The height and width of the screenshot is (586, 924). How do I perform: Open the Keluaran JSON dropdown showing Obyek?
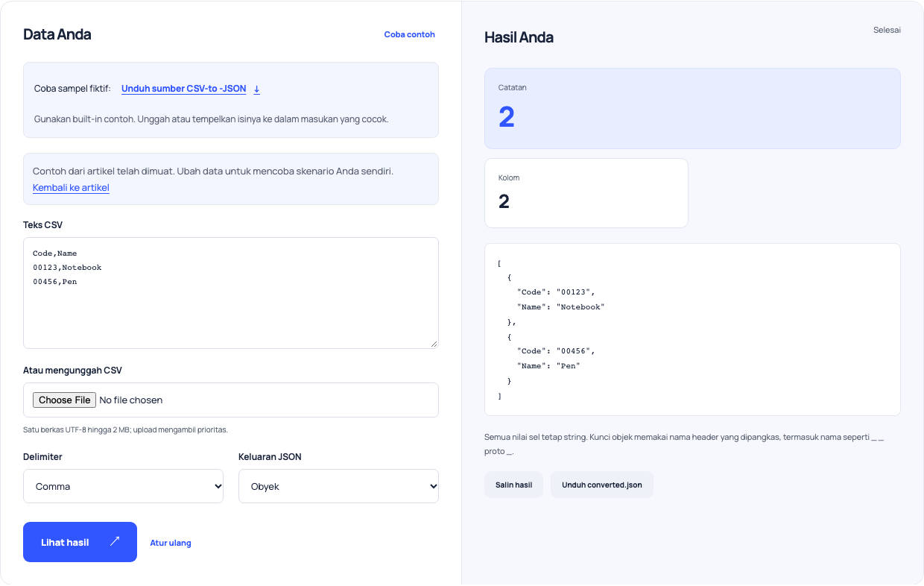[338, 486]
